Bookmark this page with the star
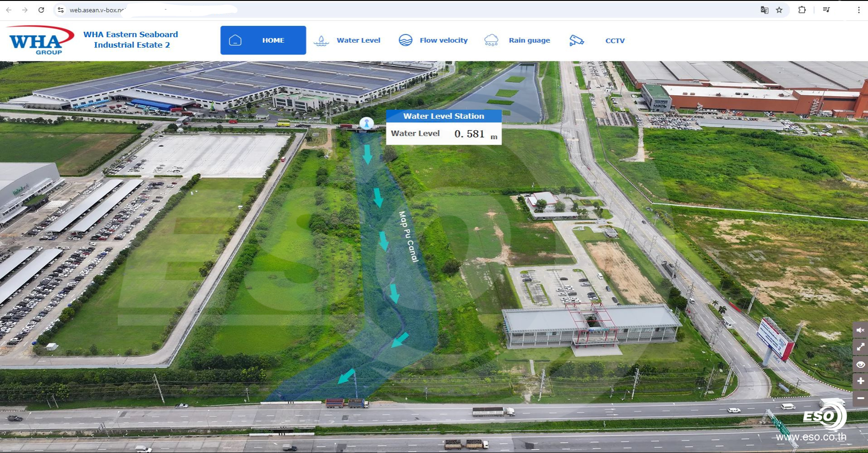 tap(779, 10)
